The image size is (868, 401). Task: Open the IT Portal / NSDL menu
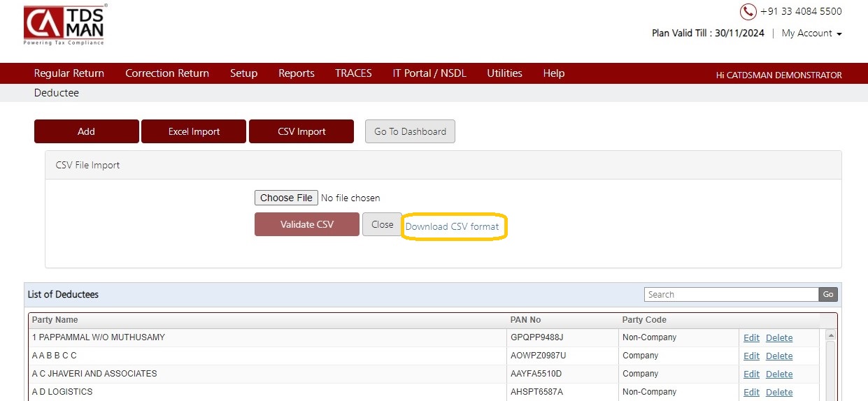click(x=429, y=73)
